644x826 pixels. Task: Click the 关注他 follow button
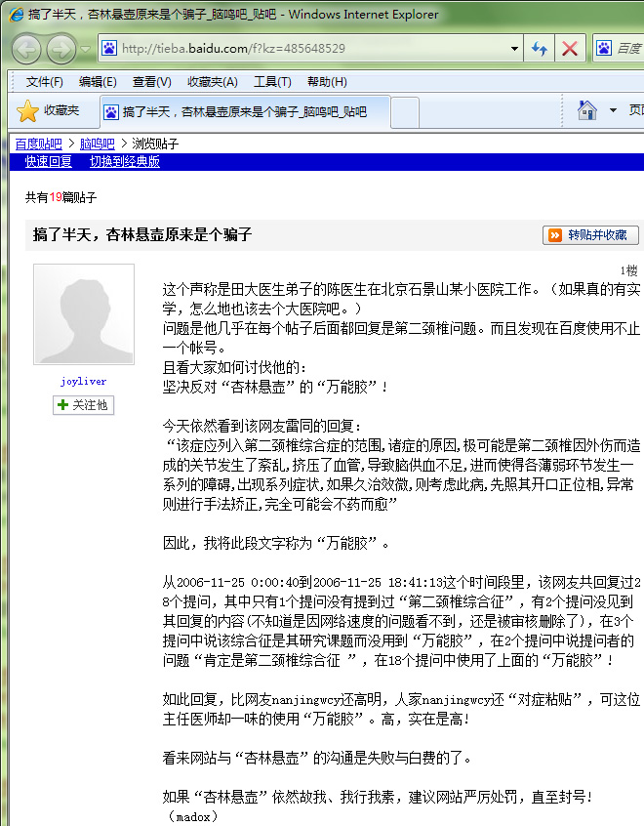coord(83,405)
